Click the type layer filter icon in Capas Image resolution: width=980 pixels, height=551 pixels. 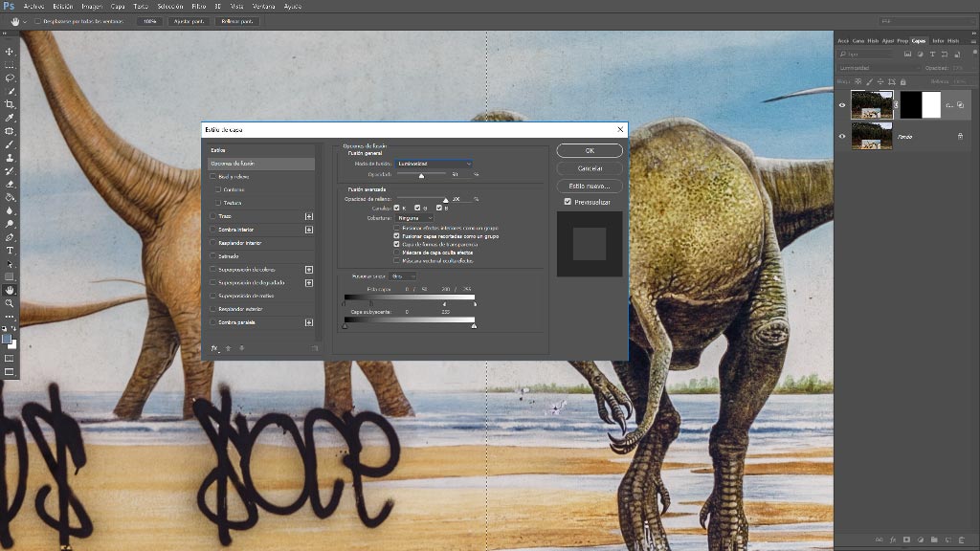click(x=932, y=55)
